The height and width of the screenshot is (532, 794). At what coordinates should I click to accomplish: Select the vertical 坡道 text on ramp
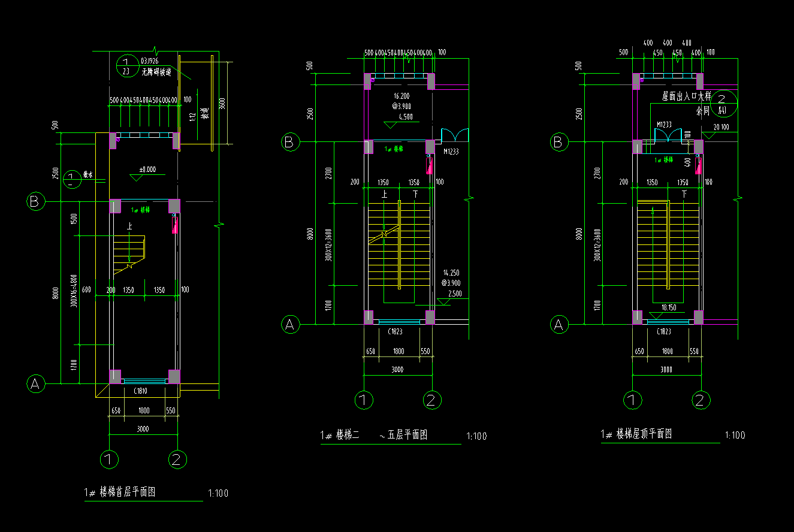click(x=204, y=114)
